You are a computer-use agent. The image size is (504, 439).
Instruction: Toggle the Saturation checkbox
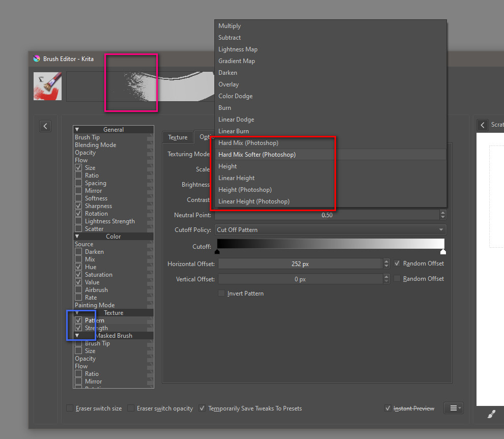click(78, 275)
